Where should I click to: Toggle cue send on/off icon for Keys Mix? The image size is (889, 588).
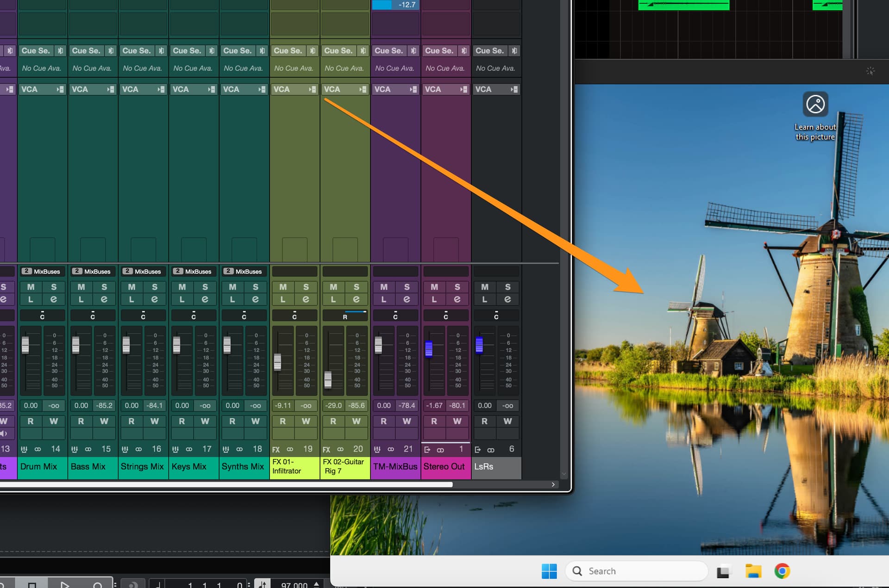(212, 50)
